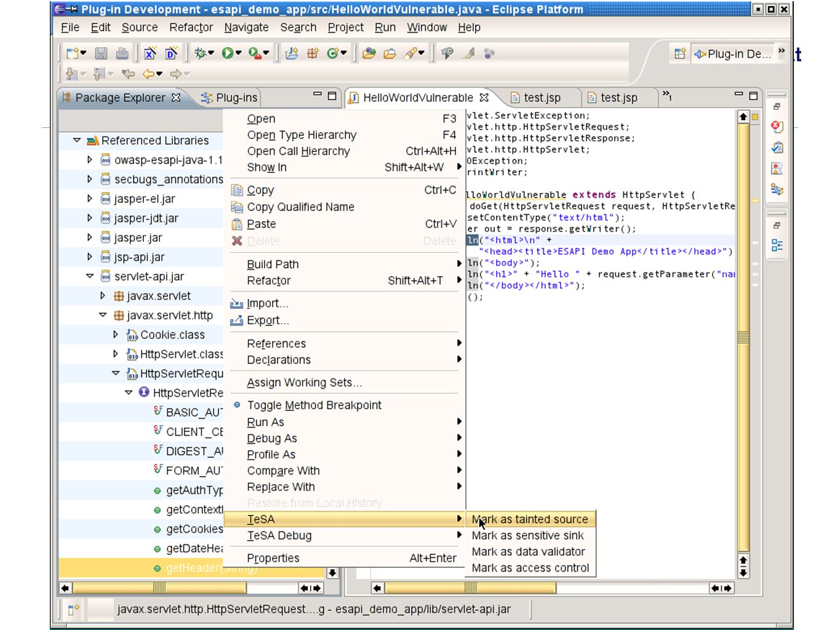The width and height of the screenshot is (840, 630).
Task: Click the Search flashlight icon
Action: coord(410,54)
